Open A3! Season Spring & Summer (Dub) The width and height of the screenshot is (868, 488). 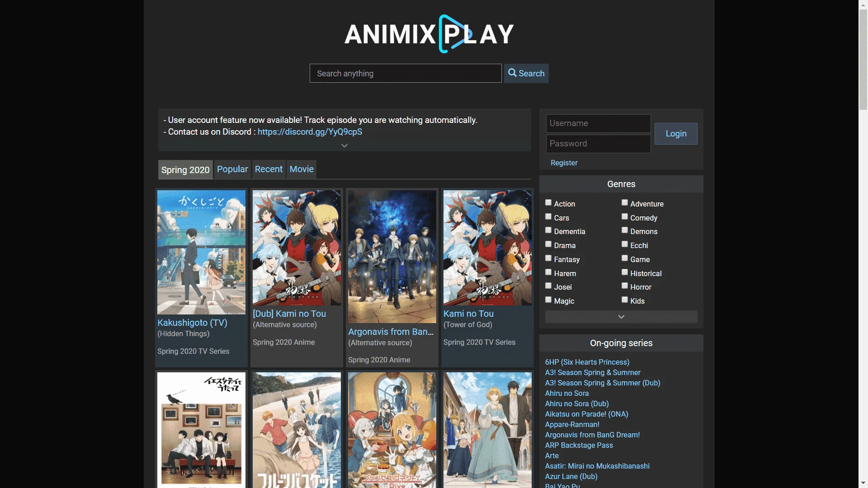[602, 383]
